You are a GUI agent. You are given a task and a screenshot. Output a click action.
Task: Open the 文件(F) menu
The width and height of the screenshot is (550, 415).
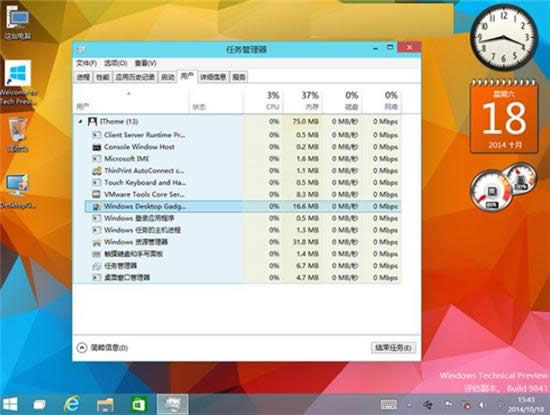pos(87,63)
